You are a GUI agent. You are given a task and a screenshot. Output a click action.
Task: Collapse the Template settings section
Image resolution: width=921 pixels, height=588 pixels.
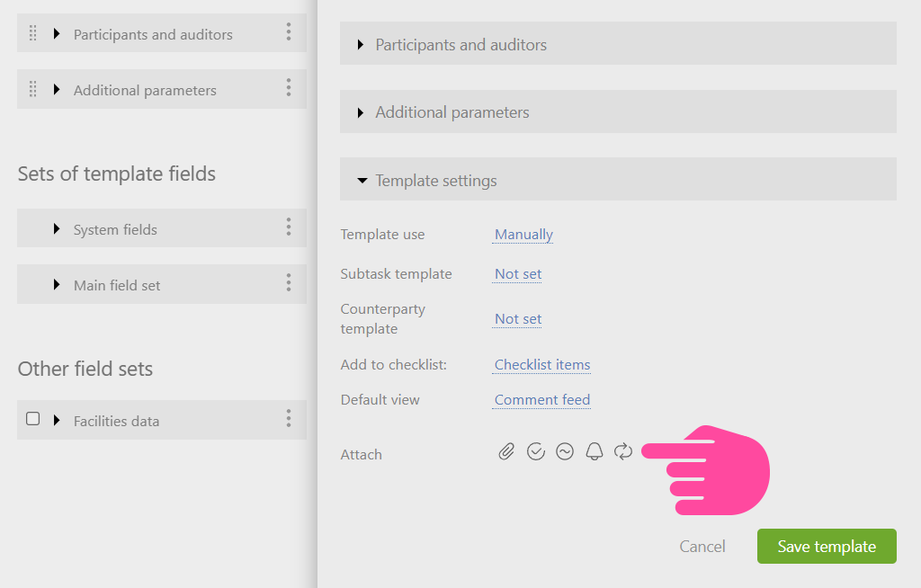[618, 180]
